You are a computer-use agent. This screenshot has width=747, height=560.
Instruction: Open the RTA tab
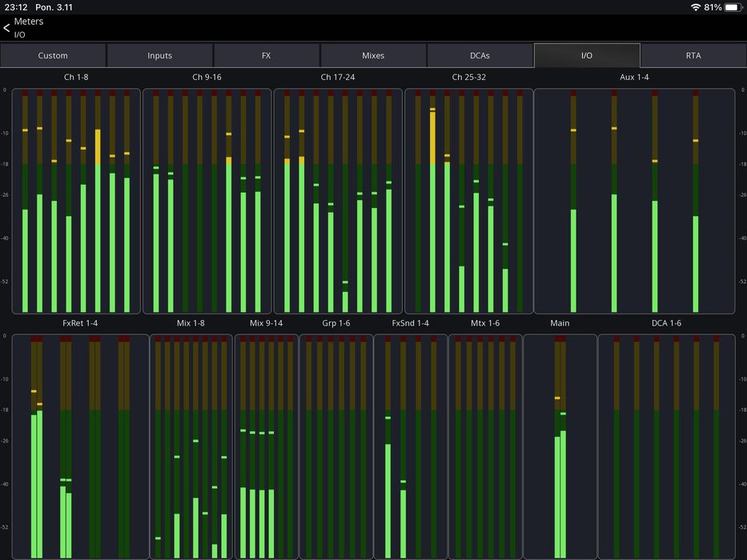[x=693, y=56]
